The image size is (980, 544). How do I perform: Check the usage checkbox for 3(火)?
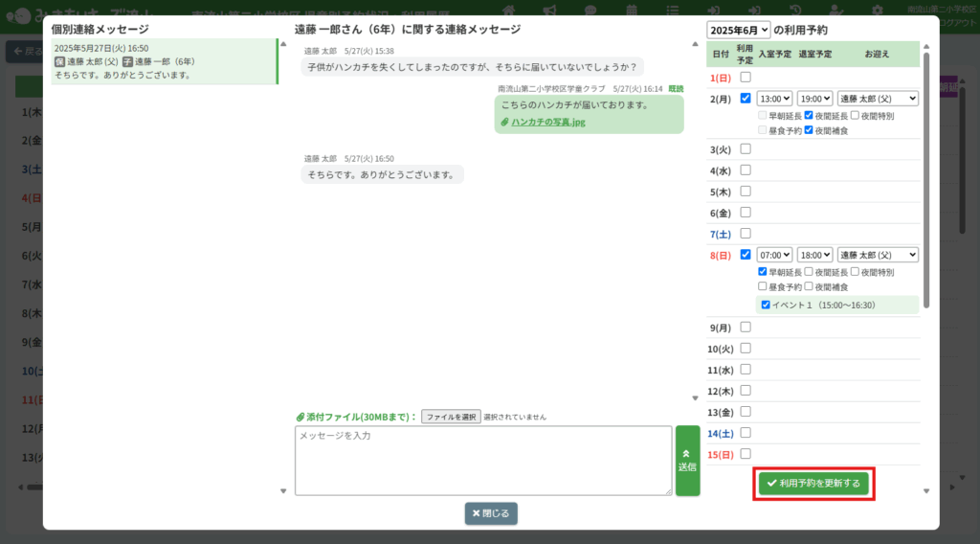tap(746, 149)
